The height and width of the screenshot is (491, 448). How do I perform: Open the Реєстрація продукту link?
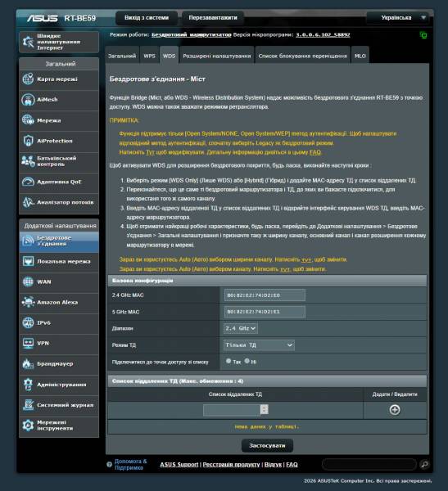point(231,464)
